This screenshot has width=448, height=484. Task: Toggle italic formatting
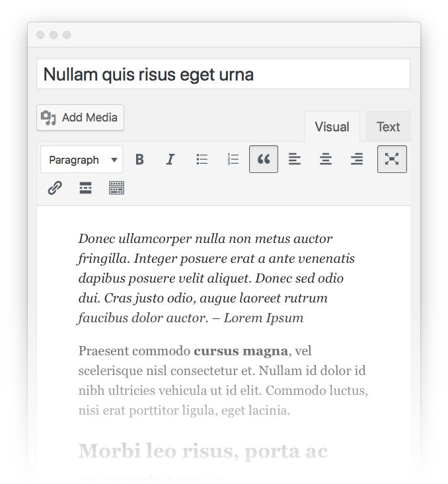point(170,159)
